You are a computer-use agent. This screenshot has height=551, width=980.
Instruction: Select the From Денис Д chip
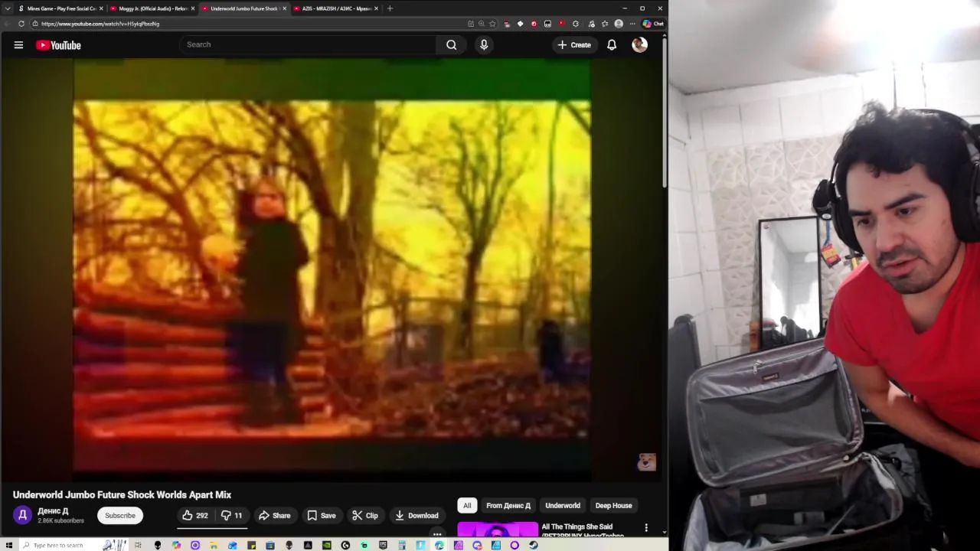pyautogui.click(x=508, y=506)
